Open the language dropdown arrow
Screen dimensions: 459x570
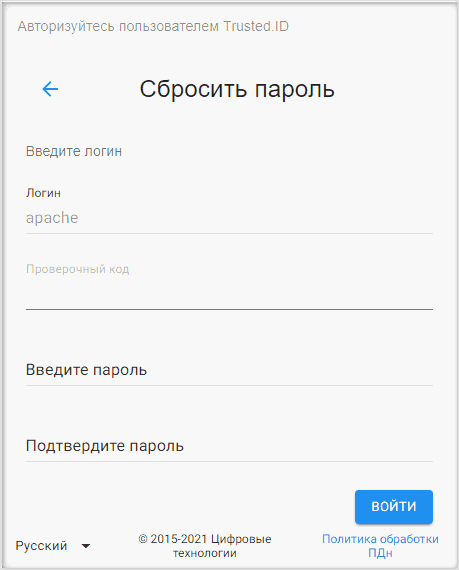pyautogui.click(x=86, y=546)
